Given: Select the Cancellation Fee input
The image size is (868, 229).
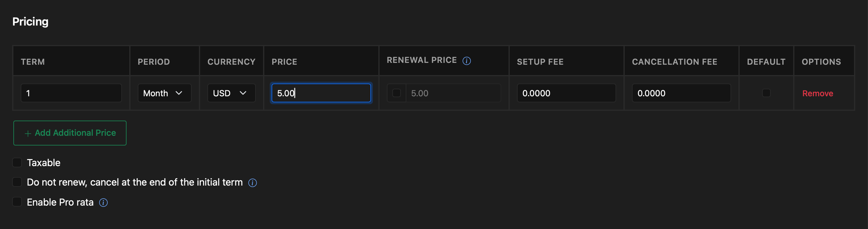Looking at the screenshot, I should pyautogui.click(x=681, y=93).
